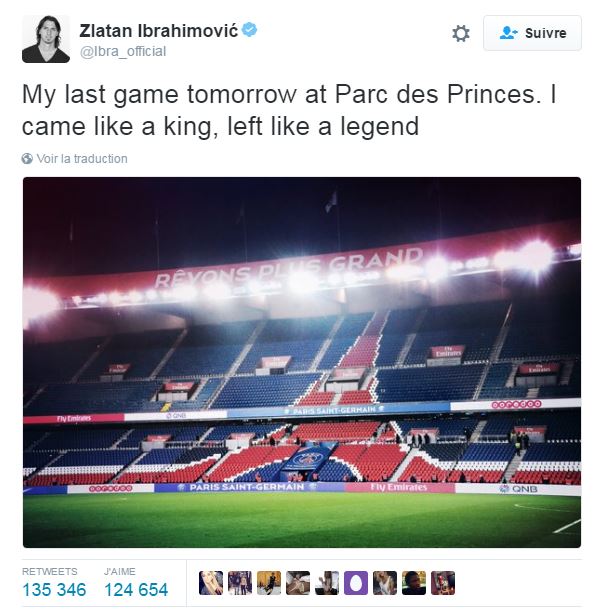Screen dimensions: 600x609
Task: Click the globe translation icon
Action: click(x=27, y=158)
